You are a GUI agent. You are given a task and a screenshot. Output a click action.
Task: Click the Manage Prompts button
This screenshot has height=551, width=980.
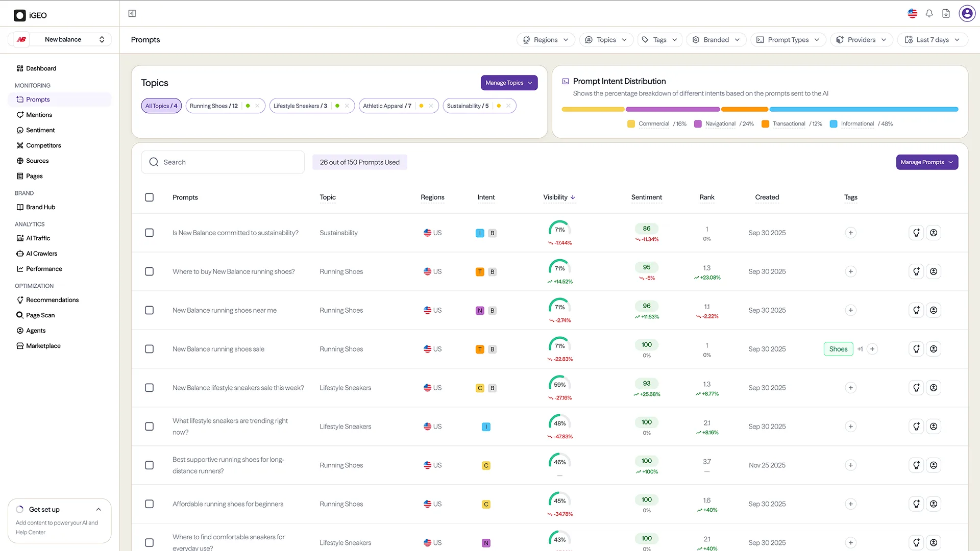click(927, 162)
